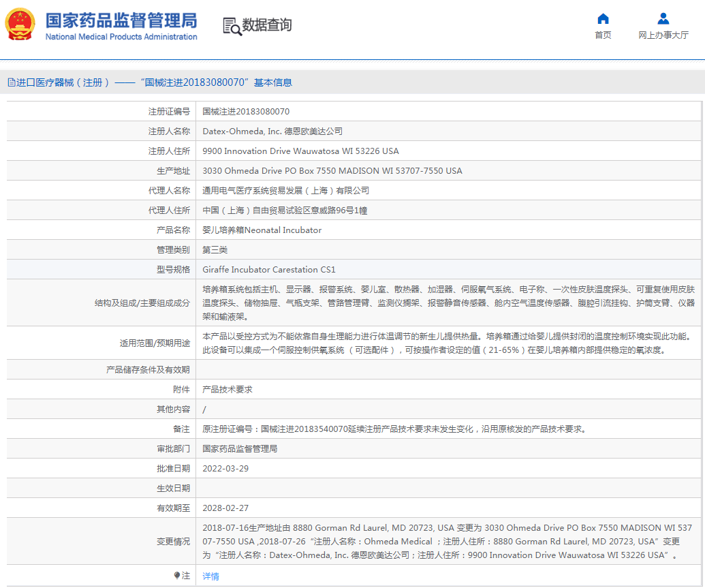Viewport: 705px width, 588px height.
Task: Click the 审批部门 row label
Action: 173,449
